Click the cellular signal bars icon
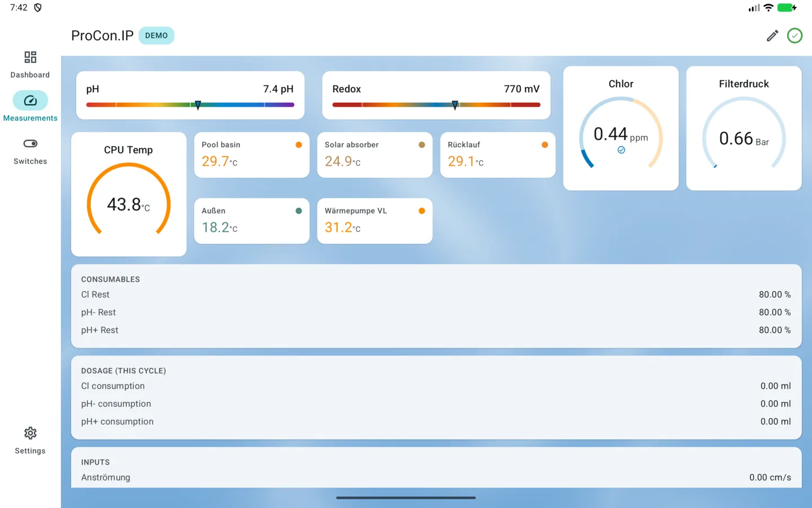812x508 pixels. [x=754, y=8]
